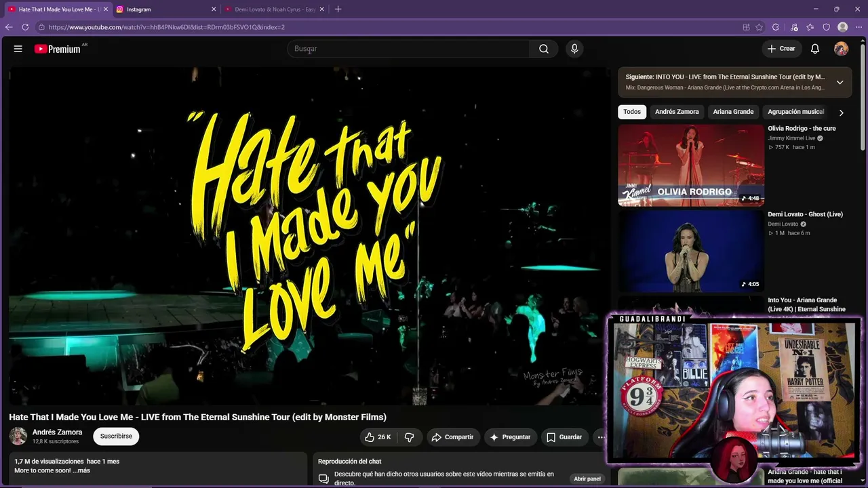Reload the page with the refresh icon
The width and height of the screenshot is (868, 488).
[25, 27]
